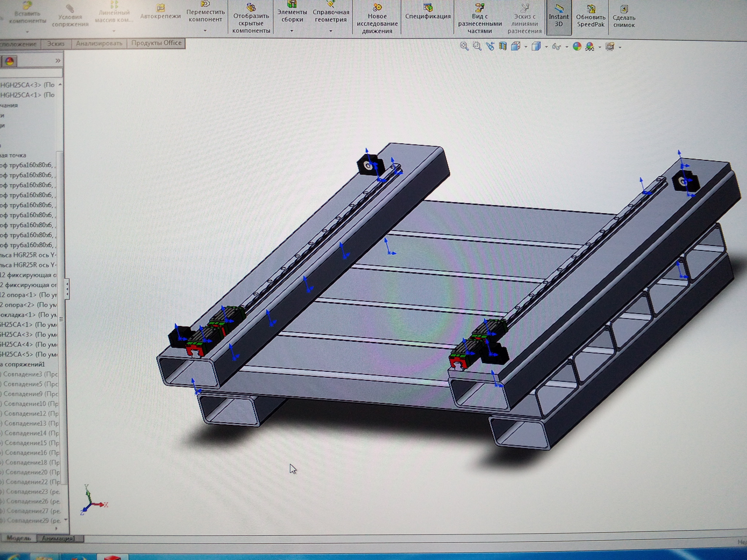The height and width of the screenshot is (560, 747).
Task: Expand feature panel with double chevron
Action: click(x=58, y=61)
